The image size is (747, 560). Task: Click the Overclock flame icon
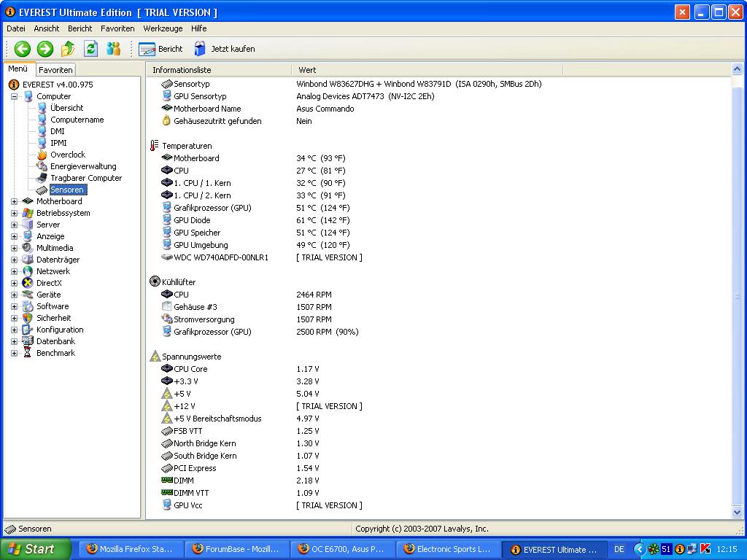click(42, 155)
